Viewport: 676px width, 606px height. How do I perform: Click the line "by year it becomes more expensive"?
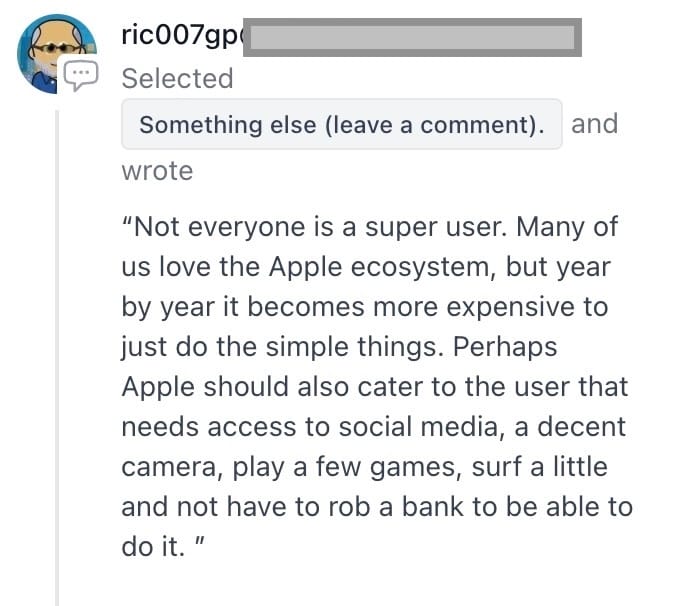click(364, 306)
